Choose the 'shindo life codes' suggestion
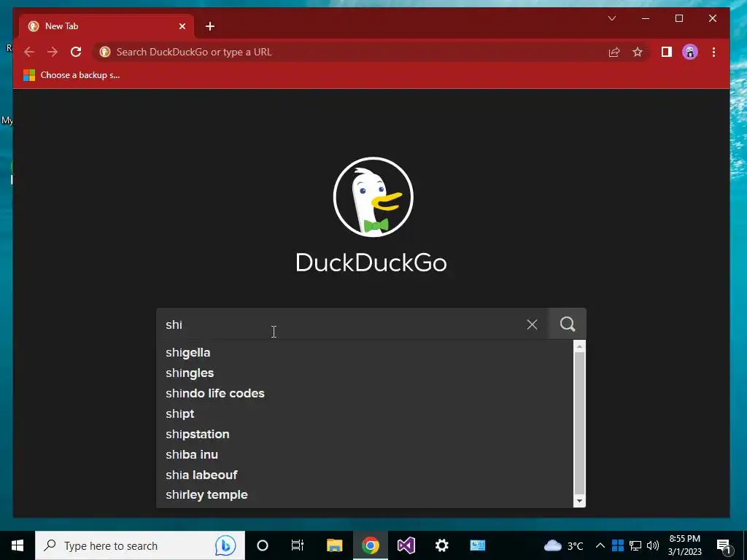The width and height of the screenshot is (747, 560). point(365,393)
